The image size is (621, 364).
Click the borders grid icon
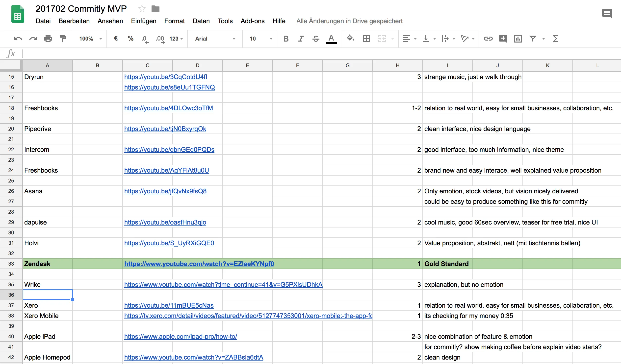point(366,39)
